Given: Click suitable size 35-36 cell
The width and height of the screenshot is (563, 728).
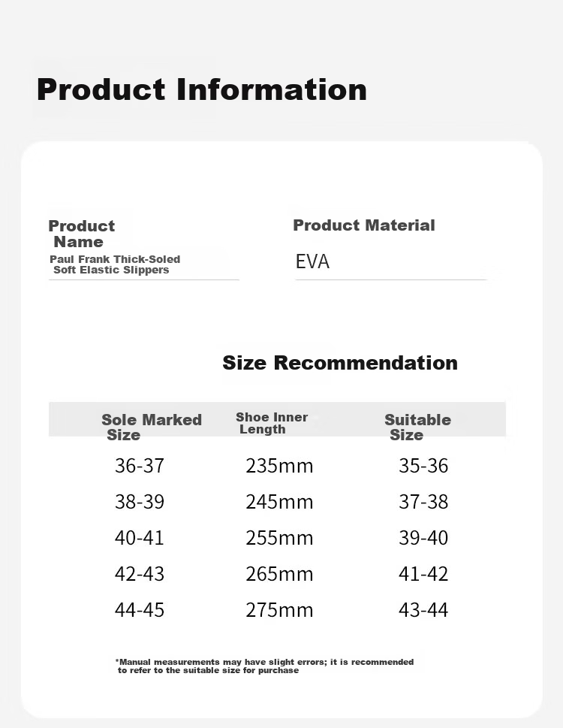Looking at the screenshot, I should coord(423,466).
